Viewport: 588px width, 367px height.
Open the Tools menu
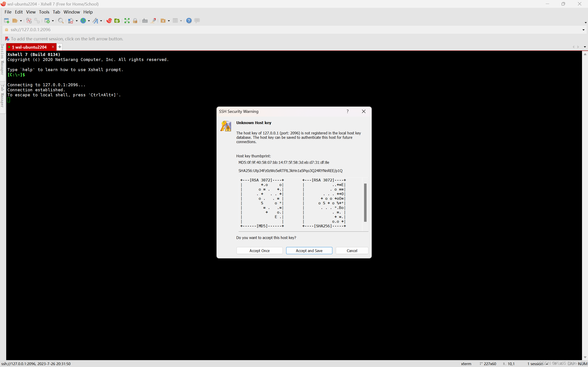(44, 12)
